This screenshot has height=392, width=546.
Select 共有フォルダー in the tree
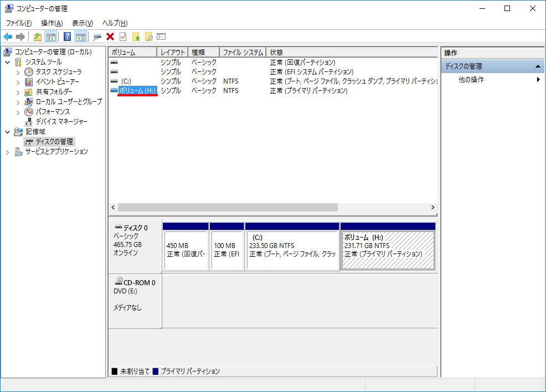point(54,91)
